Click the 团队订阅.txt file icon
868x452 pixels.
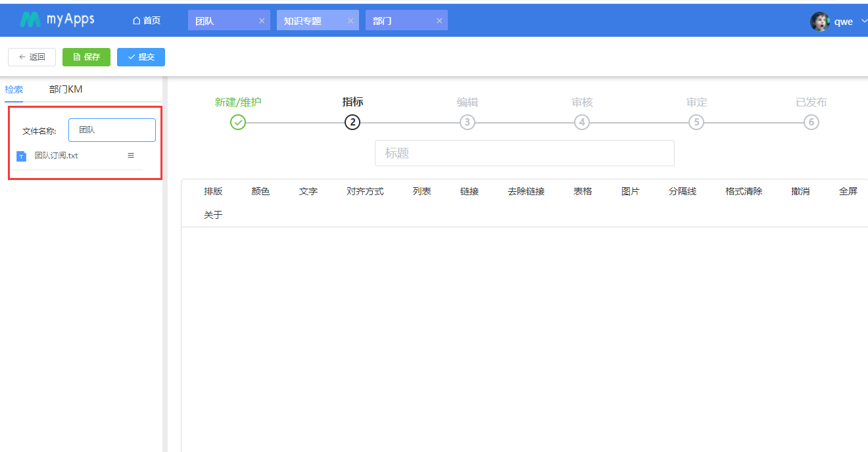[22, 156]
